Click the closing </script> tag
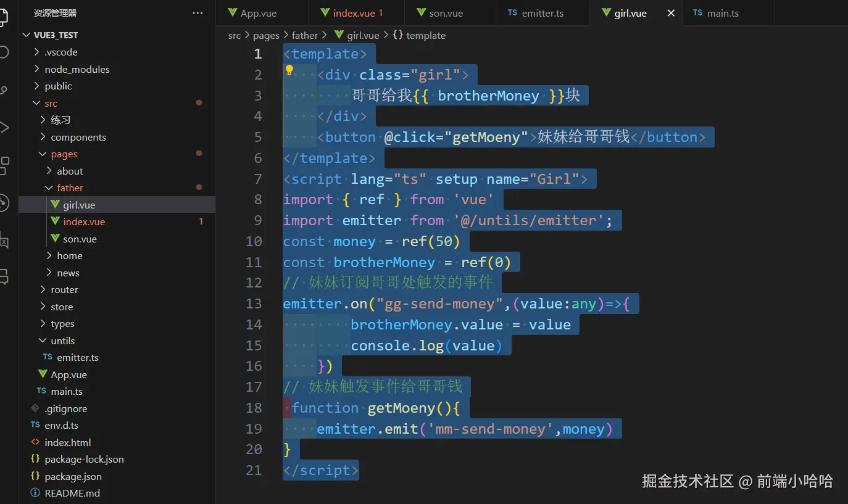This screenshot has height=504, width=848. 321,470
